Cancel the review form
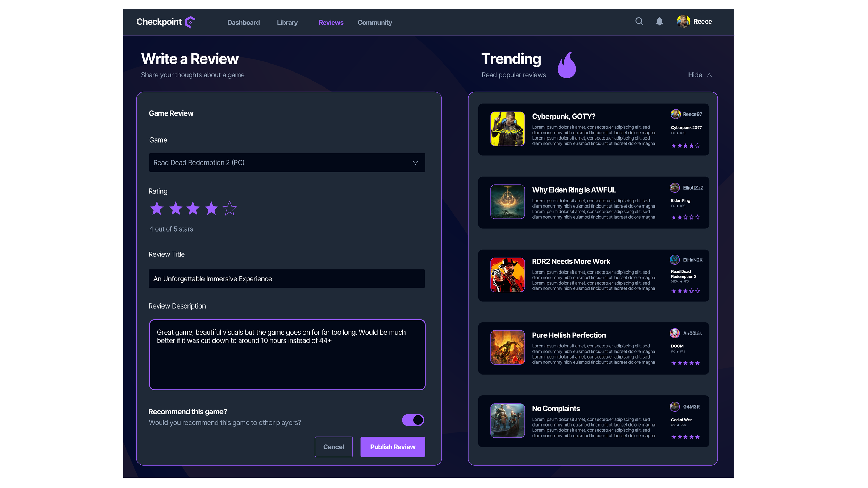The width and height of the screenshot is (868, 488). coord(333,447)
